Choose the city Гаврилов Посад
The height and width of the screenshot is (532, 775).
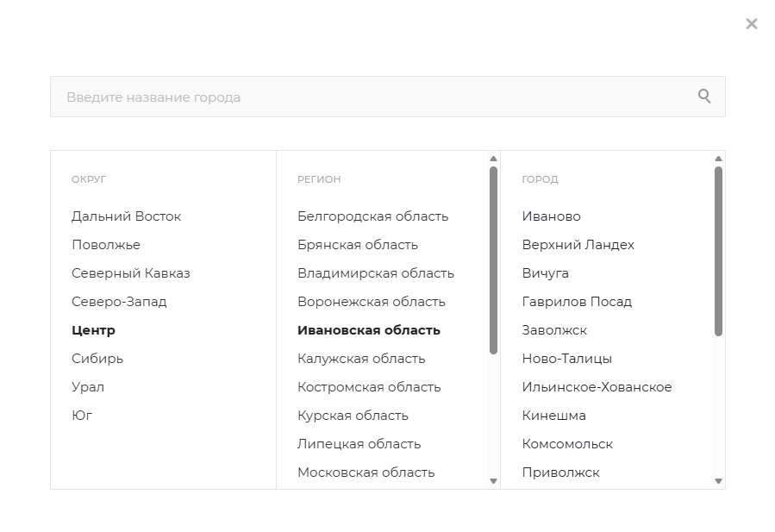coord(577,302)
